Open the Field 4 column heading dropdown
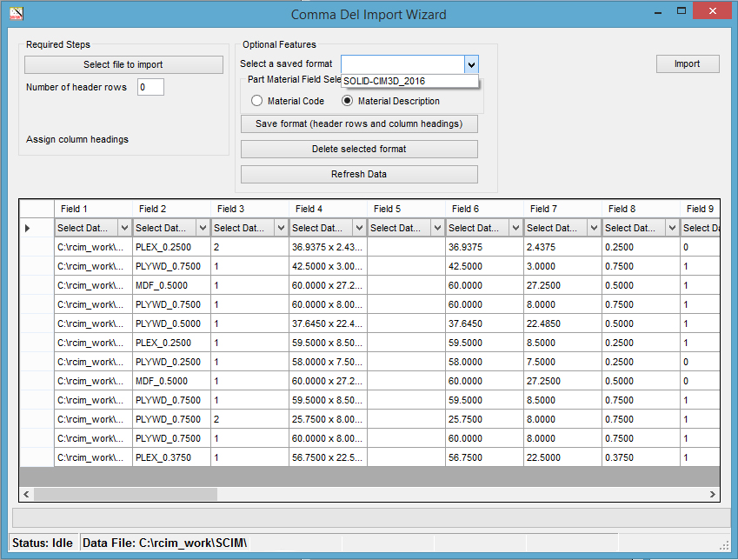Image resolution: width=738 pixels, height=560 pixels. pos(359,228)
